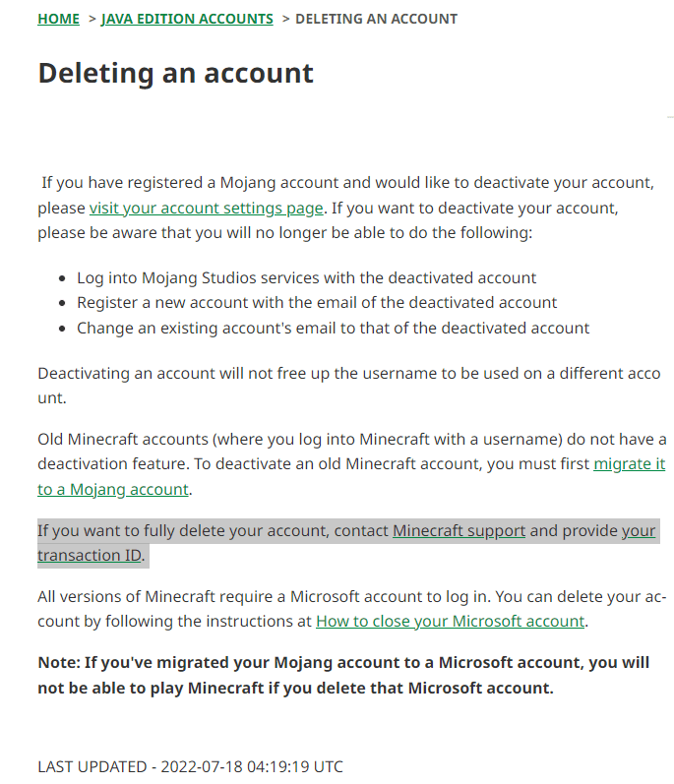Image resolution: width=674 pixels, height=784 pixels.
Task: Click the HOME breadcrumb link
Action: [x=58, y=19]
